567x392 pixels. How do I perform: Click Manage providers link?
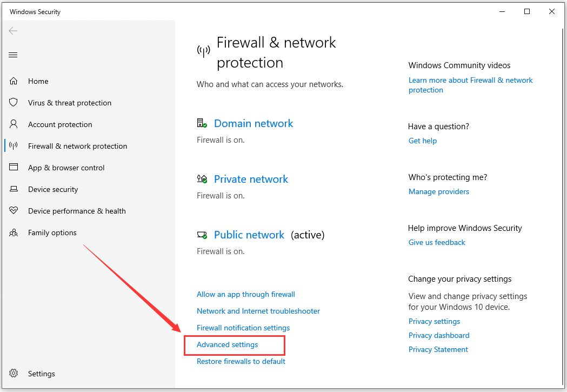click(x=439, y=191)
